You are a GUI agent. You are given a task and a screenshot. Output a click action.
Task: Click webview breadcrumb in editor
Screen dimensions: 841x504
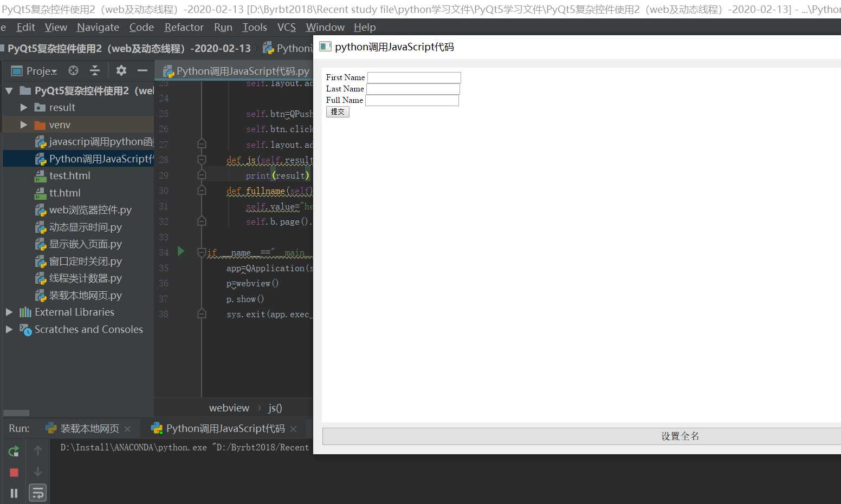[229, 408]
